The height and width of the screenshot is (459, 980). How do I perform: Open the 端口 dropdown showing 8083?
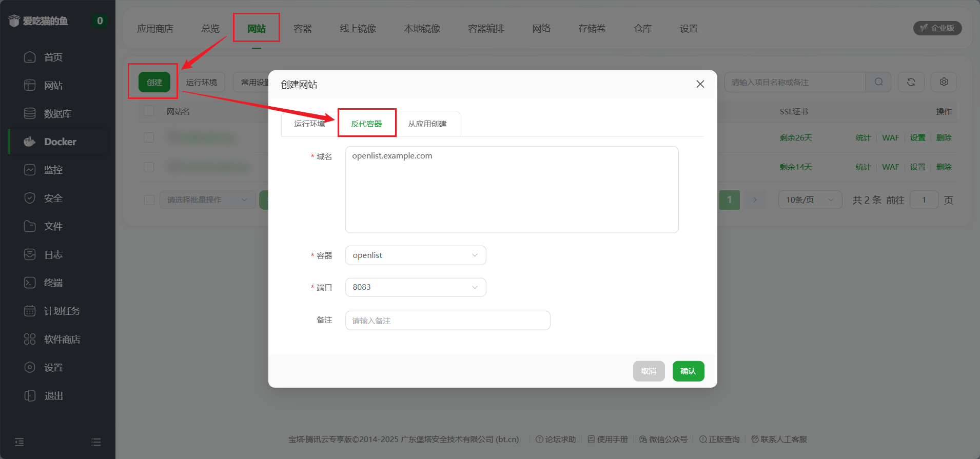[x=415, y=287]
